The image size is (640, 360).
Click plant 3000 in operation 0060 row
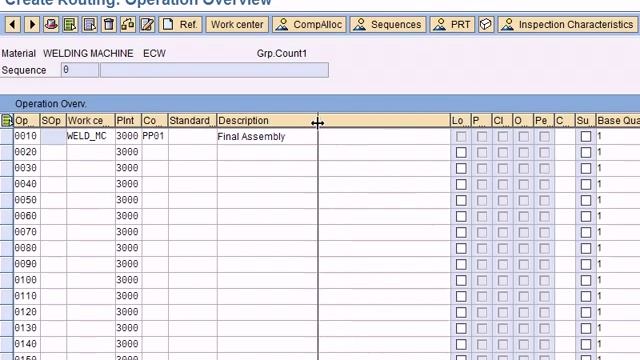coord(127,216)
